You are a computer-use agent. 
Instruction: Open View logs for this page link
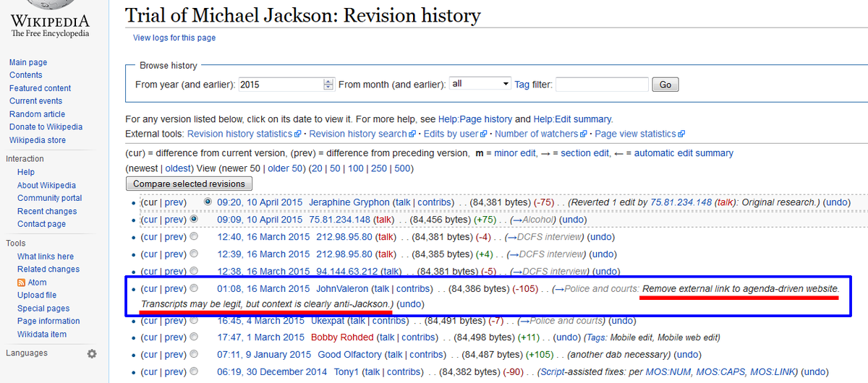click(x=174, y=38)
